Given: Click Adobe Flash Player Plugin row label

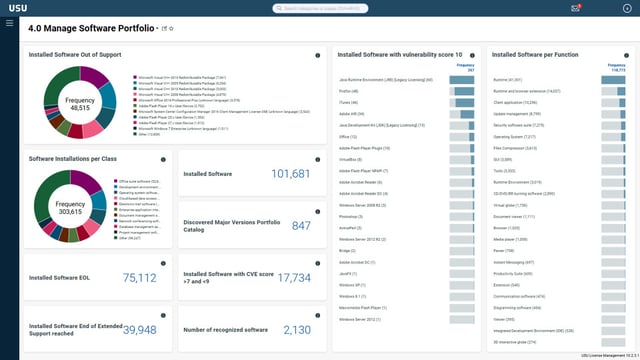Looking at the screenshot, I should point(364,148).
